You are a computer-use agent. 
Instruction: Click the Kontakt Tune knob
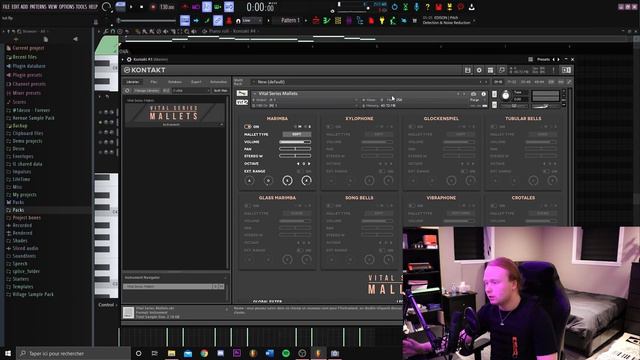(x=506, y=96)
